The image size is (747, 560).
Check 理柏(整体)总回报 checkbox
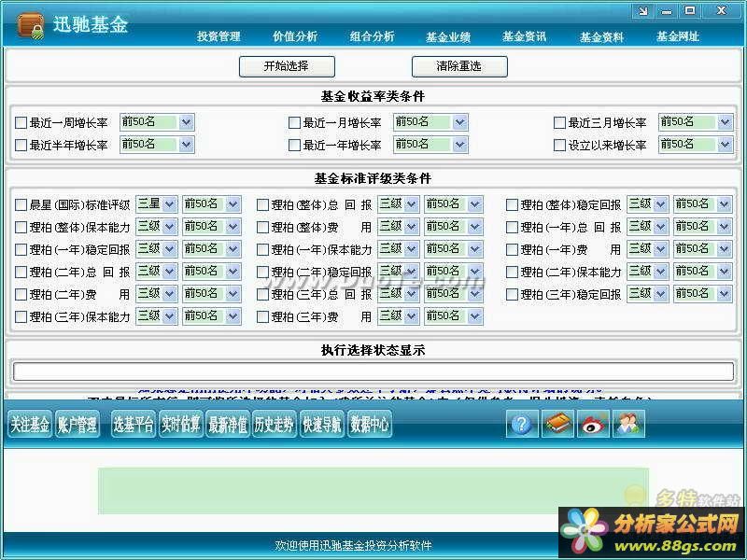tap(262, 204)
